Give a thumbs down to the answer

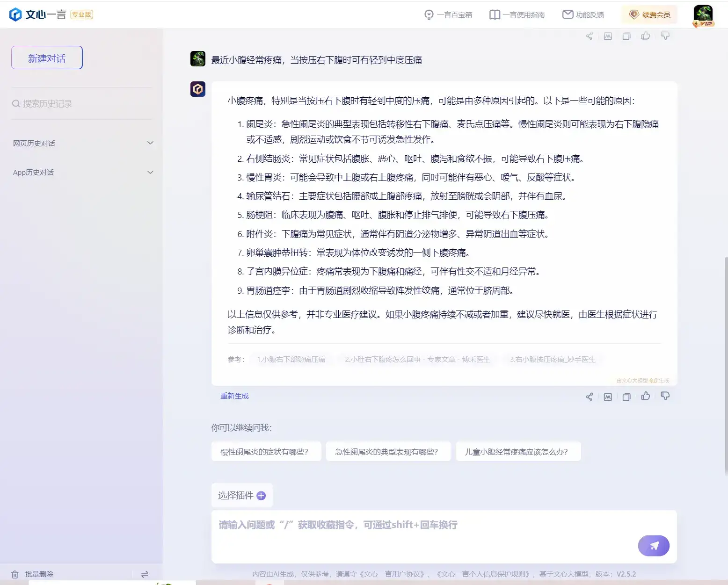pyautogui.click(x=665, y=396)
